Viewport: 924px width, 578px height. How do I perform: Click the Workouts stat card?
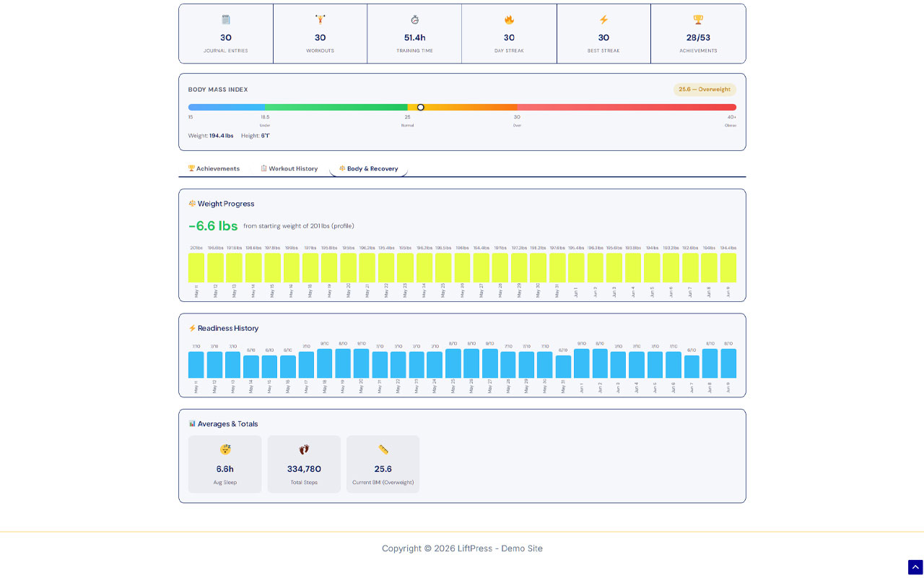tap(320, 34)
